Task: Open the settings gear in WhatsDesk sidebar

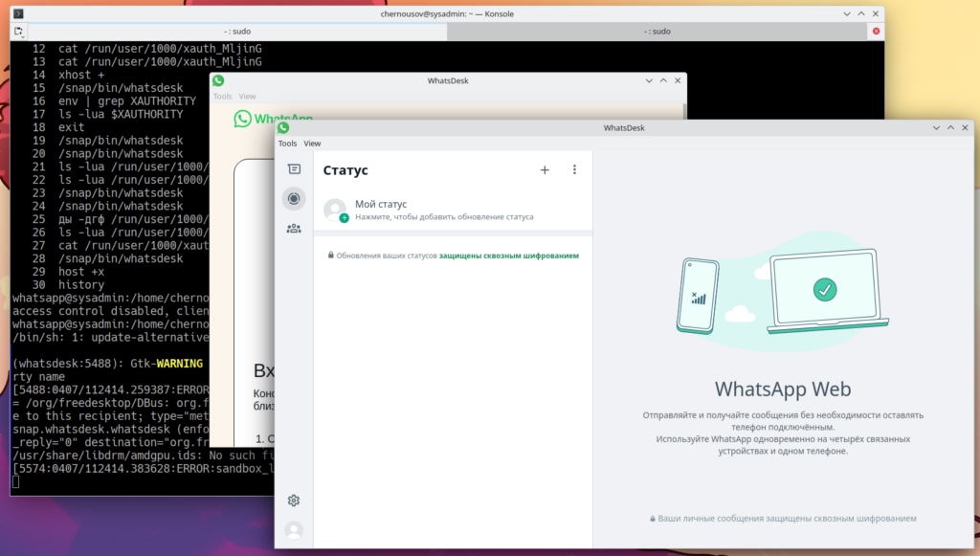Action: tap(294, 500)
